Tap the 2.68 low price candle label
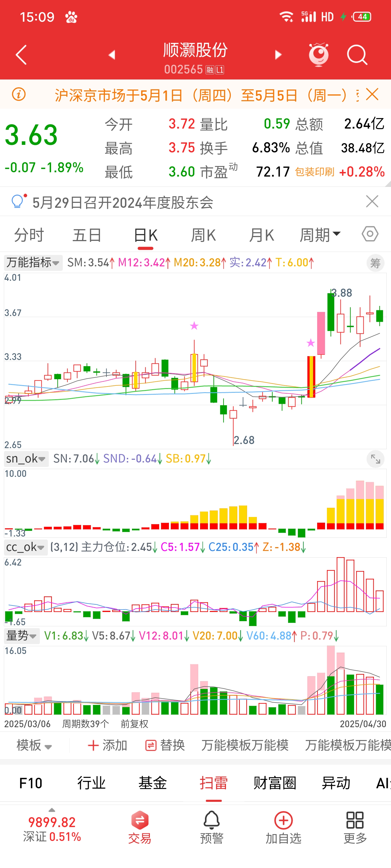391x868 pixels. click(x=244, y=440)
